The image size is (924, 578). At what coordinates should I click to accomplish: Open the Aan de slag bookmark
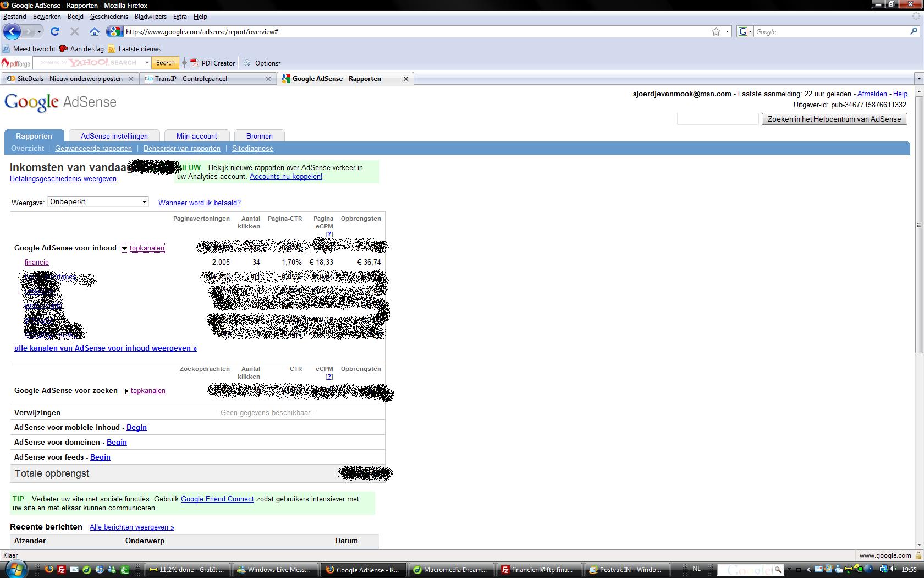[x=81, y=48]
